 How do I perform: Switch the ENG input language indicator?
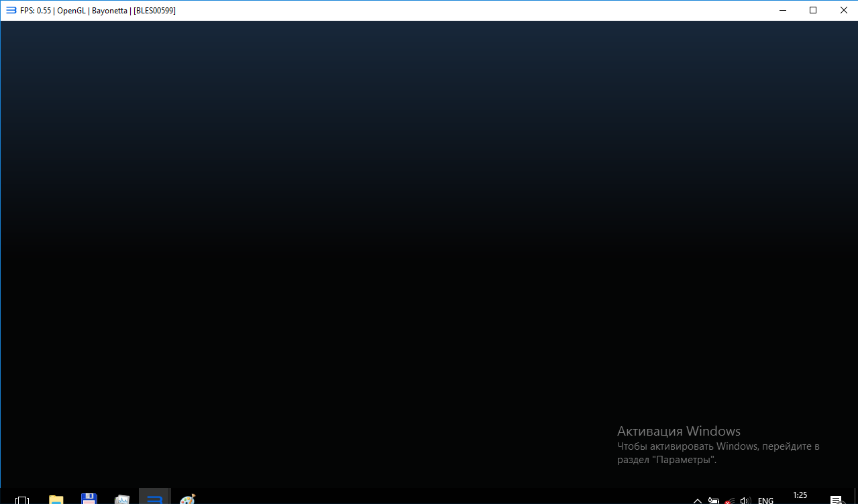[x=765, y=500]
